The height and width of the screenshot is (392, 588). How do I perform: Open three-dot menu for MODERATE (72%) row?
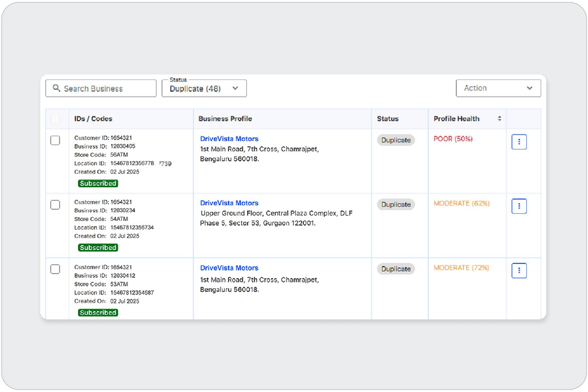(x=519, y=270)
